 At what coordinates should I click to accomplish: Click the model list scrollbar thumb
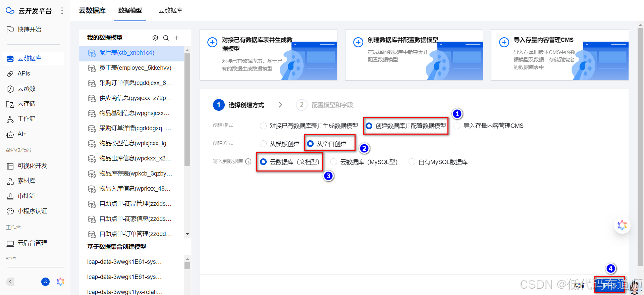(x=187, y=110)
